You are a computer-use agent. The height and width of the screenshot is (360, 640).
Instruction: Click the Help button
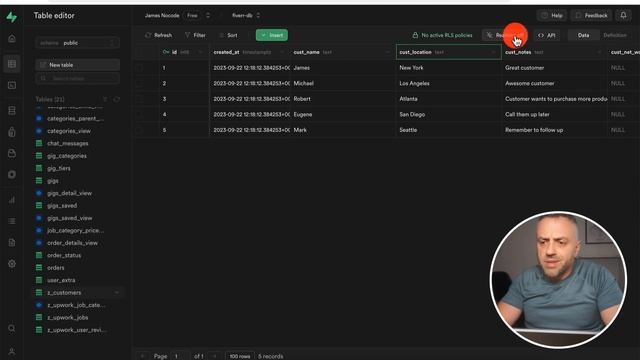552,16
